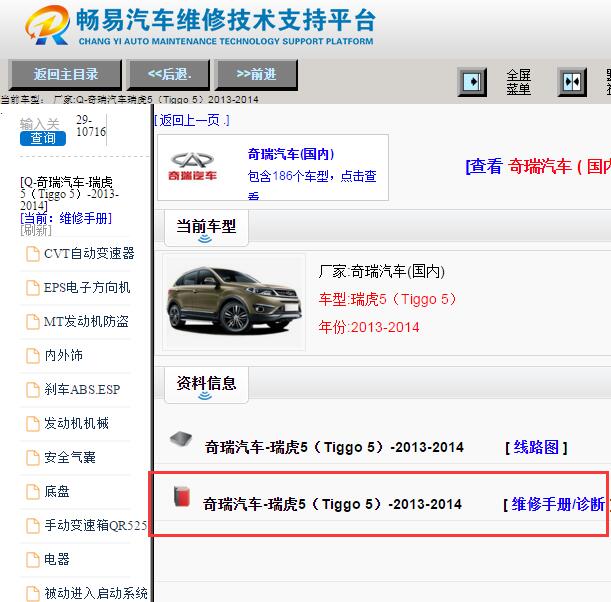Go forward with the >>前进 button
611x602 pixels.
pyautogui.click(x=256, y=74)
